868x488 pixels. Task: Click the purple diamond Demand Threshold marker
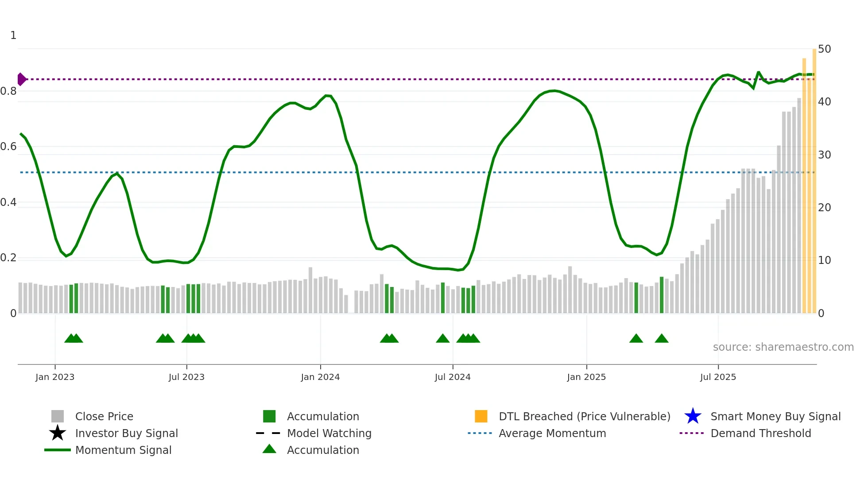(x=21, y=79)
